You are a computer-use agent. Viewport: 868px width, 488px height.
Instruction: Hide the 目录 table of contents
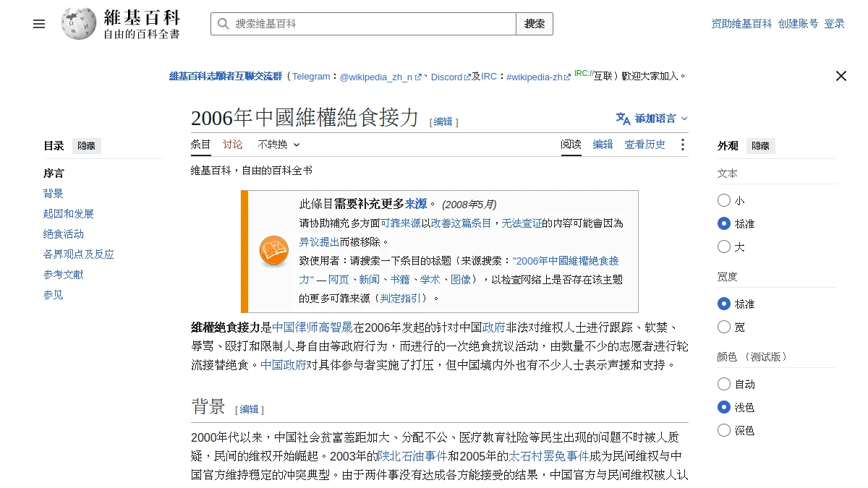[x=87, y=146]
